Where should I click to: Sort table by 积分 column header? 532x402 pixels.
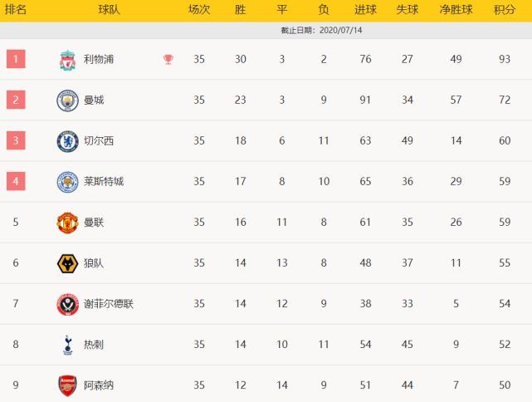pos(504,10)
